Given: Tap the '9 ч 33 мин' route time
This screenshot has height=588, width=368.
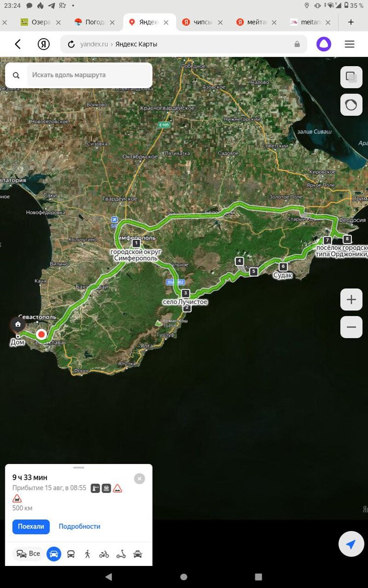Looking at the screenshot, I should click(30, 477).
